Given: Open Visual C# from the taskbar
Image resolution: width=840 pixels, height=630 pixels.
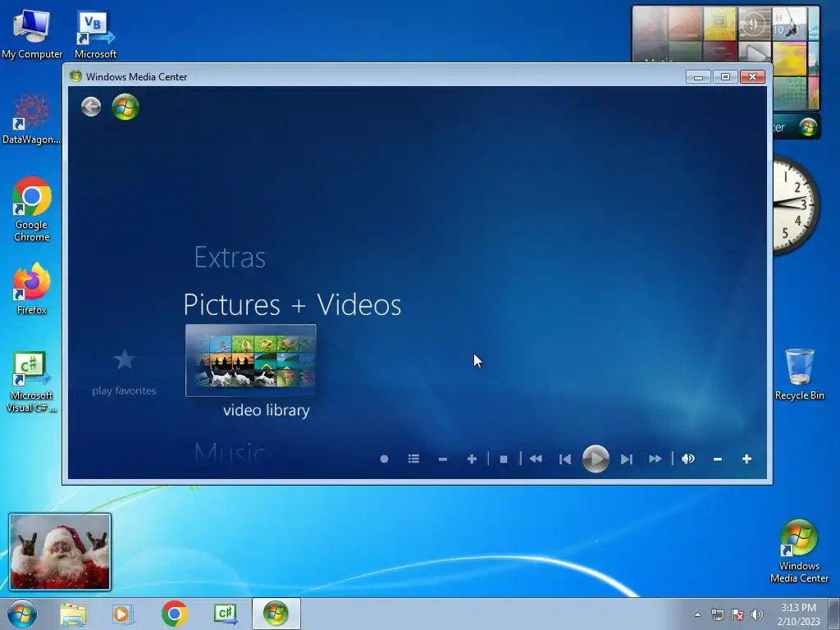Looking at the screenshot, I should [x=225, y=614].
